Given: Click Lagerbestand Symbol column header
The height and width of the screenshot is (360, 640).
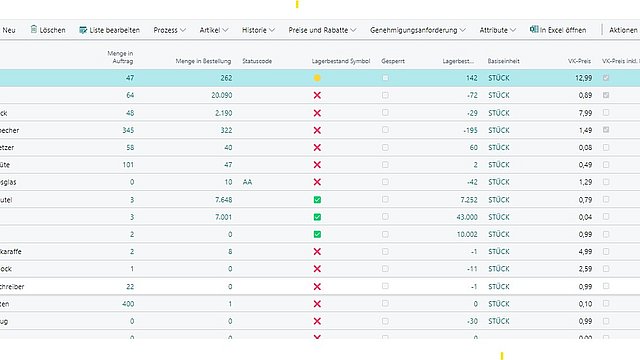Looking at the screenshot, I should click(341, 61).
